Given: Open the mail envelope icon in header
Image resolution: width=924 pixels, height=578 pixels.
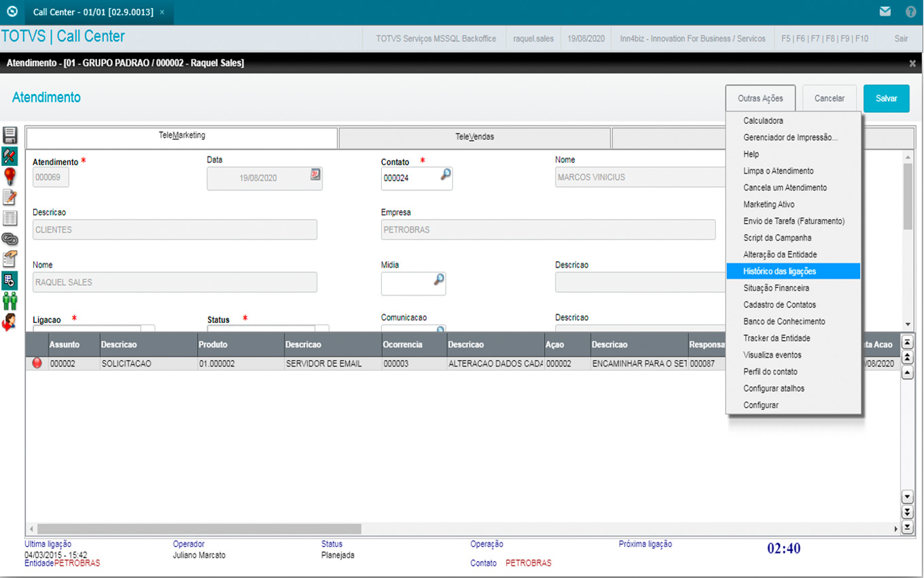Looking at the screenshot, I should point(885,12).
